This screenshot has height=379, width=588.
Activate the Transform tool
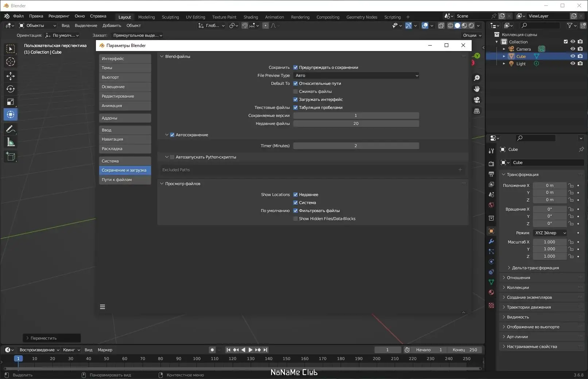coord(11,115)
